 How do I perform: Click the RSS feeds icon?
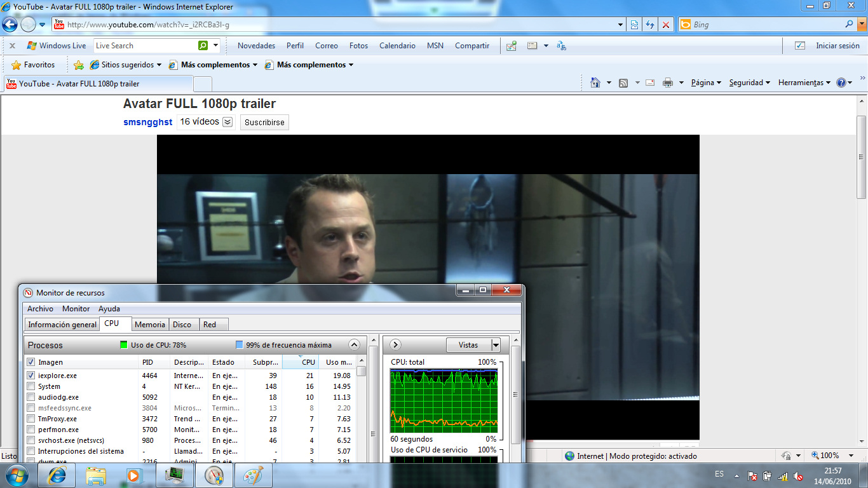623,83
